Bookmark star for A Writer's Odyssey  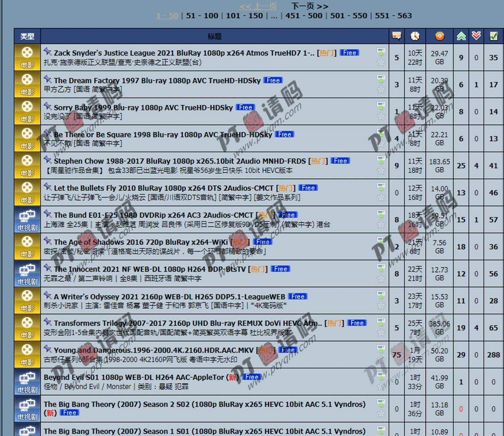(x=381, y=305)
